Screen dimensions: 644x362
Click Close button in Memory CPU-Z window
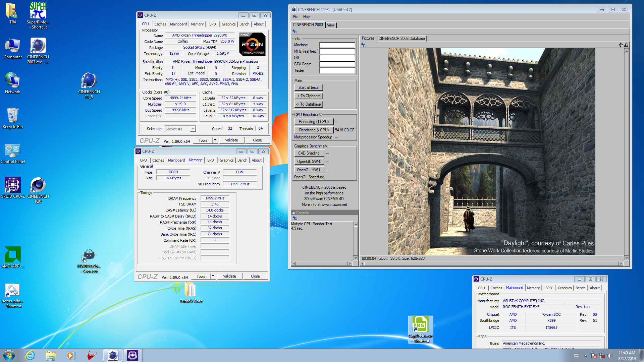coord(255,276)
